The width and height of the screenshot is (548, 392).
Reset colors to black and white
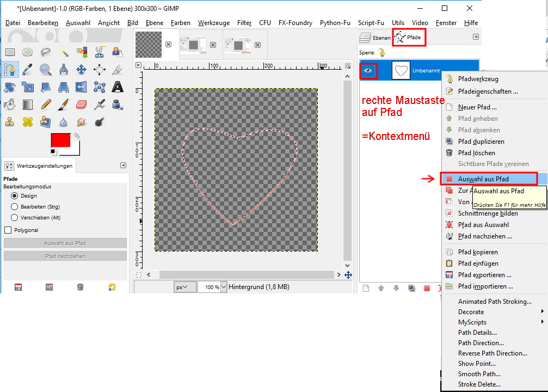click(x=54, y=152)
